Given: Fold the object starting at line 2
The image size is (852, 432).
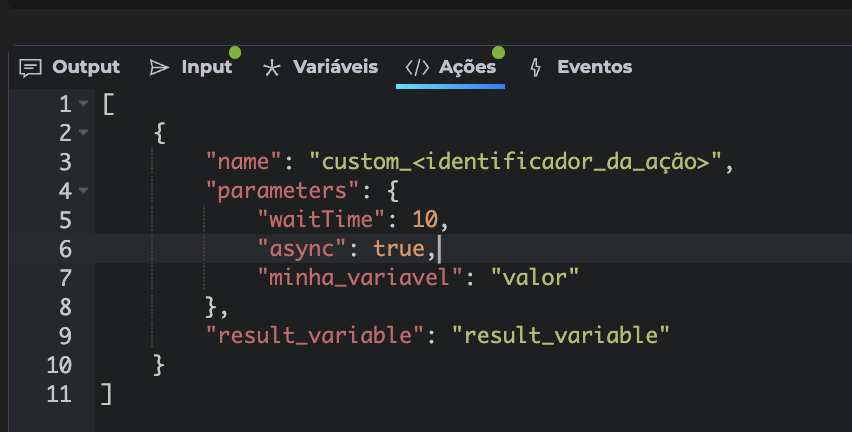Looking at the screenshot, I should pyautogui.click(x=83, y=133).
